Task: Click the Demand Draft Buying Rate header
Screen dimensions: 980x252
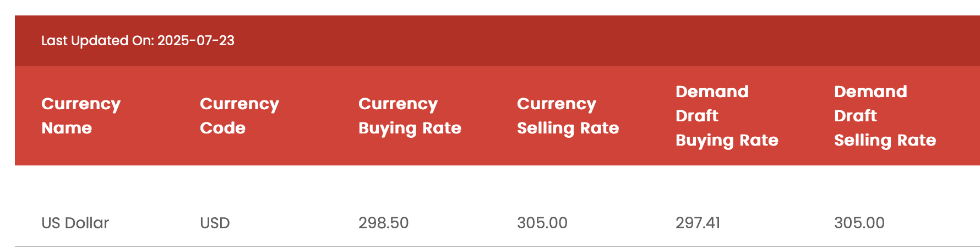Action: point(727,116)
